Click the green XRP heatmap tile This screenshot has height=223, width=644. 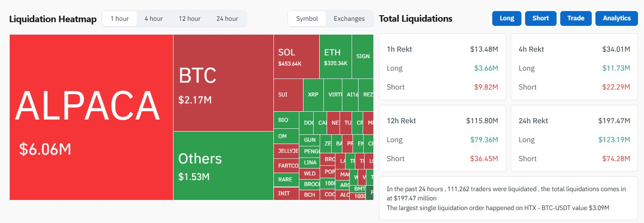(x=313, y=95)
